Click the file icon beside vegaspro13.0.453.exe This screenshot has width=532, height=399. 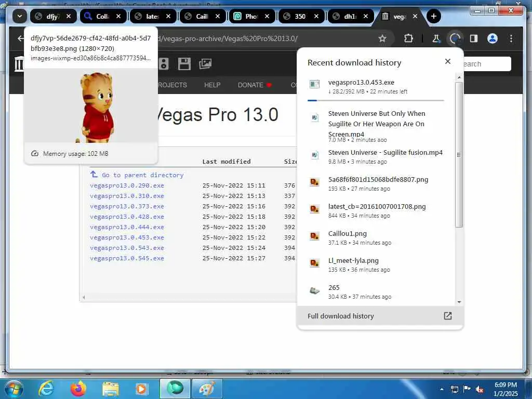tap(314, 84)
